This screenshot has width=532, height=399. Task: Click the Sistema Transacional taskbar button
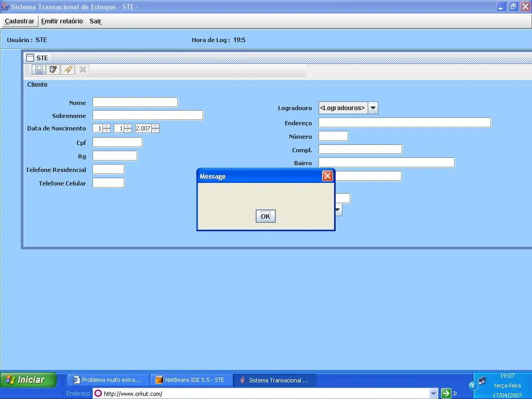(275, 380)
